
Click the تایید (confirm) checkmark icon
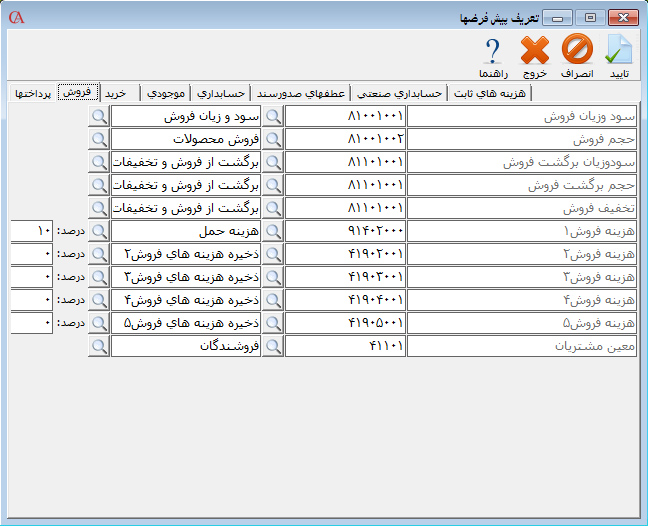619,55
